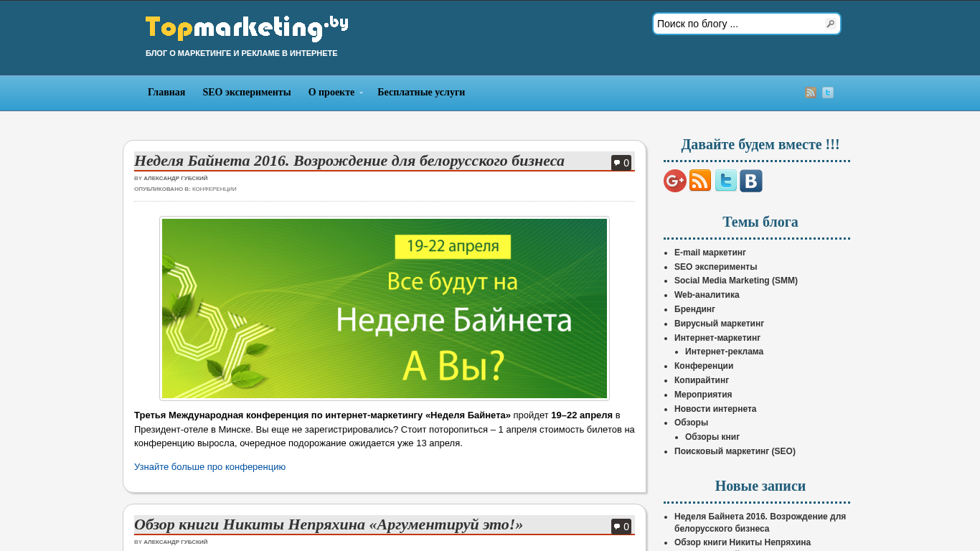Select Поисковый маркетинг (SEO) topic
Image resolution: width=980 pixels, height=551 pixels.
pos(735,451)
